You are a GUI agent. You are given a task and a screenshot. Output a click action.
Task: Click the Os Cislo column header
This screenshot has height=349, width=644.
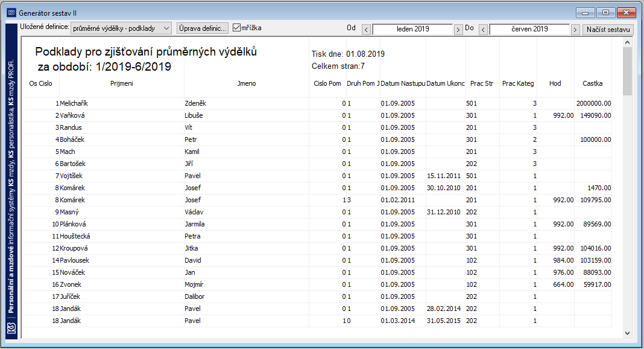40,83
